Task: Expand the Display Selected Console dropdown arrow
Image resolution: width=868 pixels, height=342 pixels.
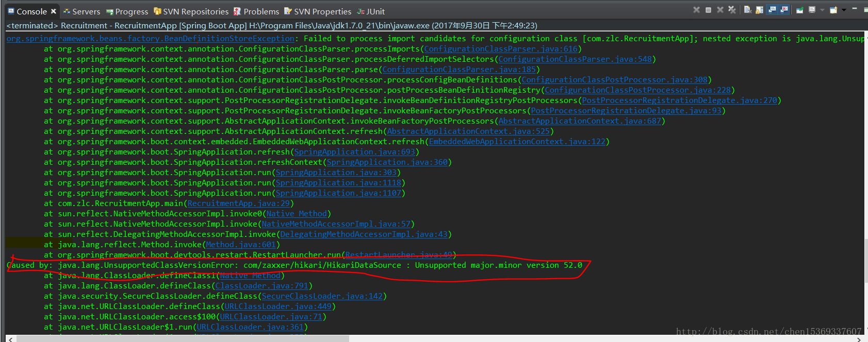Action: click(x=822, y=10)
